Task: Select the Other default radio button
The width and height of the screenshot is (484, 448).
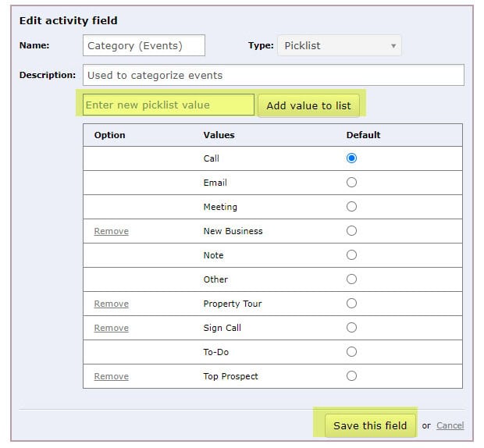Action: [x=351, y=279]
